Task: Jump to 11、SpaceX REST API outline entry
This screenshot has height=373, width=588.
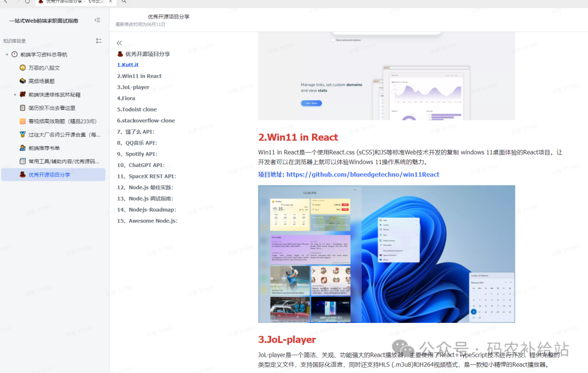Action: [146, 176]
